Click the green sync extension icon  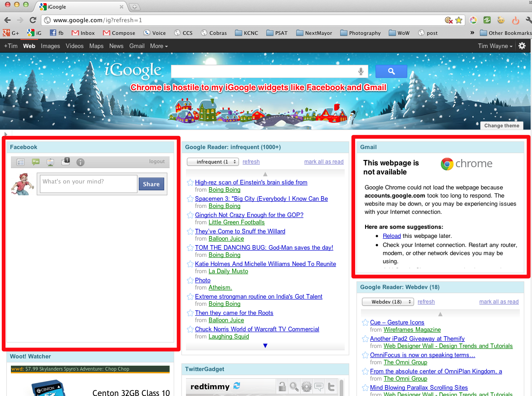coord(487,20)
